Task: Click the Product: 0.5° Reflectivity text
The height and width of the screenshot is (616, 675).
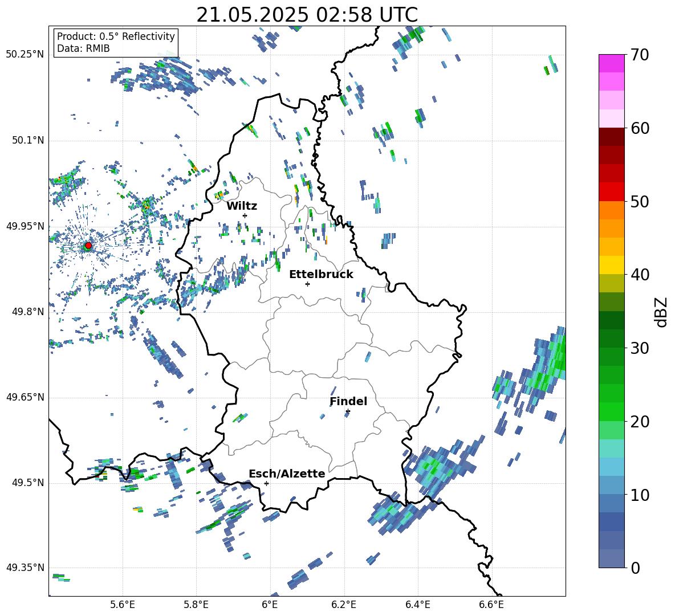Action: [x=116, y=36]
